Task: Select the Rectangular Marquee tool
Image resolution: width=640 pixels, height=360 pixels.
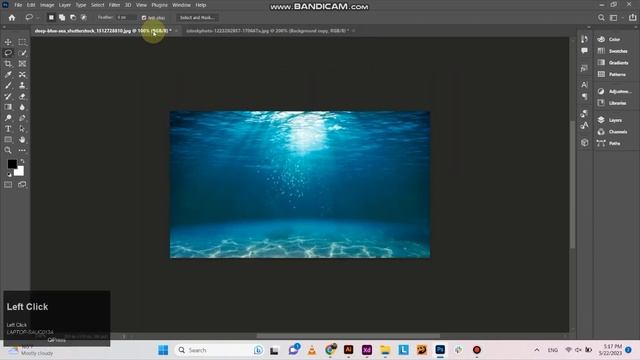Action: pyautogui.click(x=22, y=42)
